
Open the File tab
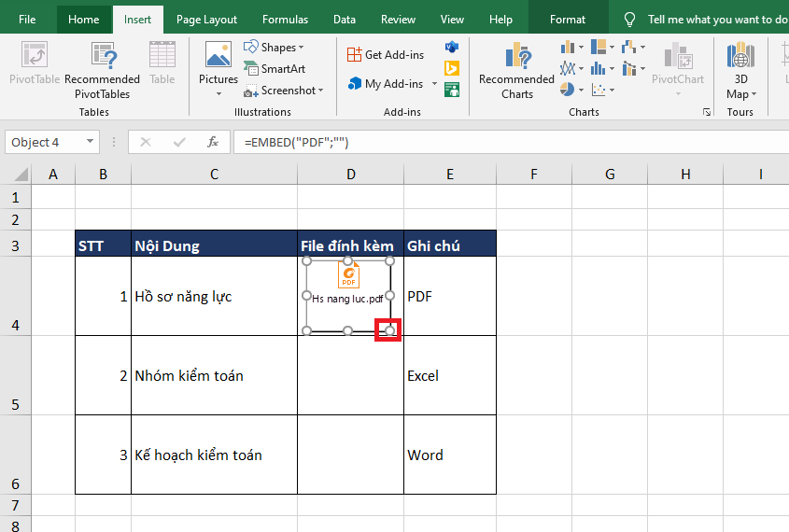tap(27, 20)
